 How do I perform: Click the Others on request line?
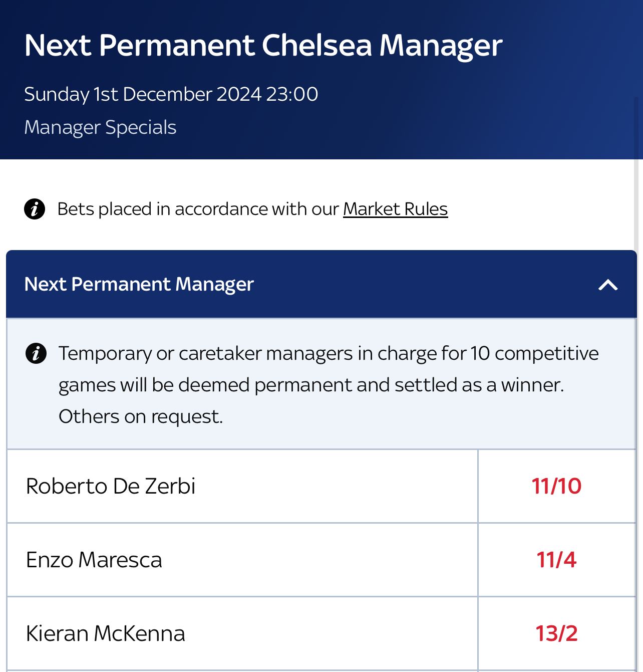click(141, 416)
